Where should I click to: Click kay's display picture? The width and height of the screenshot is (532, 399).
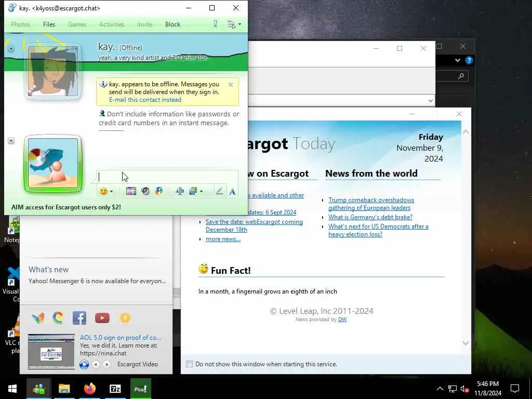53,72
